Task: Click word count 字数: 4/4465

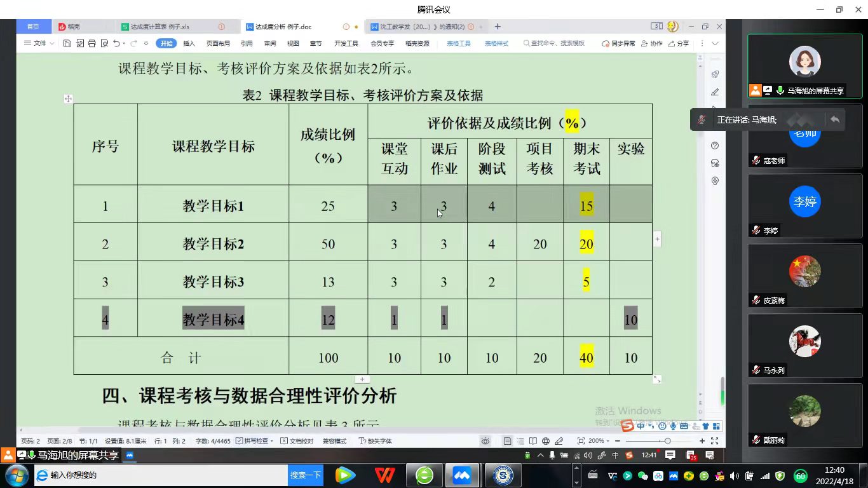Action: [213, 441]
